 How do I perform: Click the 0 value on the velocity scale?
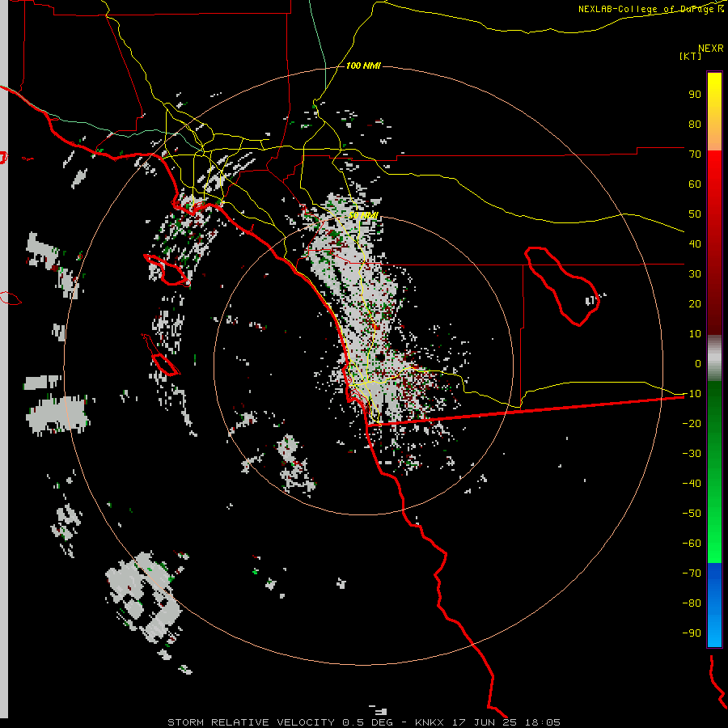[698, 364]
